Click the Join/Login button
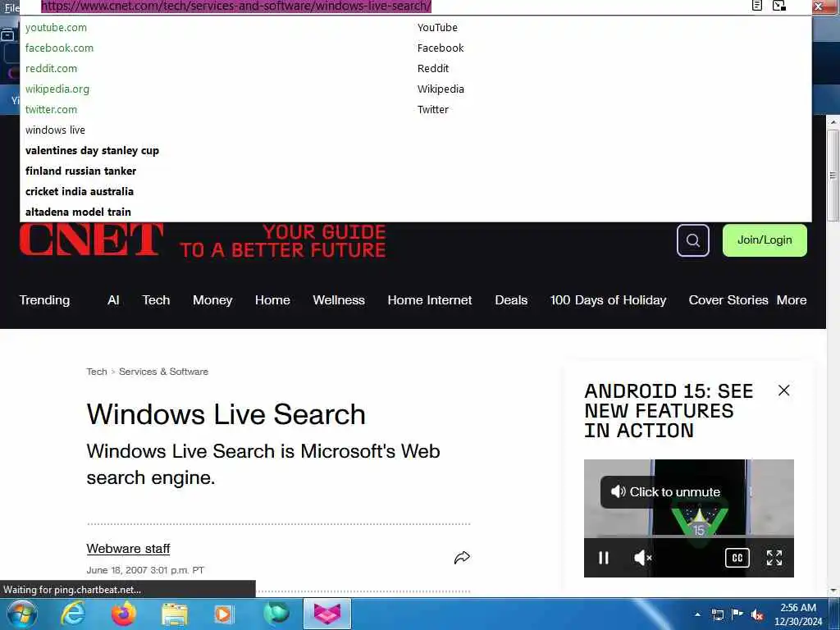This screenshot has height=630, width=840. [x=765, y=240]
